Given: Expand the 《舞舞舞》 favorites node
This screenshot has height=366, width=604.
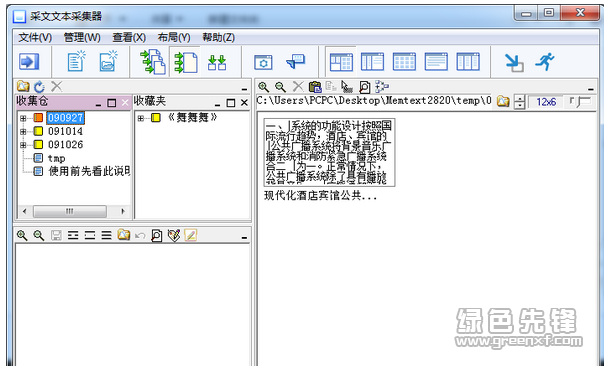Looking at the screenshot, I should [141, 118].
